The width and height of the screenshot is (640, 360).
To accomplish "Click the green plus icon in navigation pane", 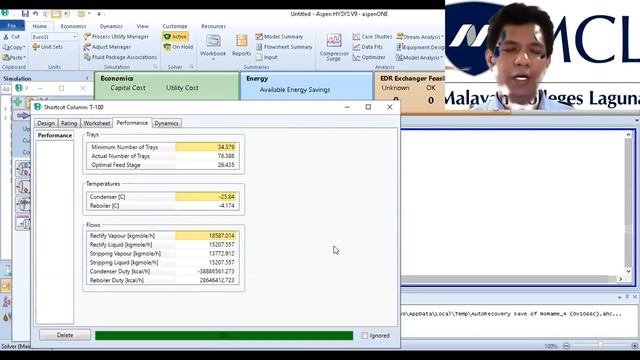I will click(18, 102).
